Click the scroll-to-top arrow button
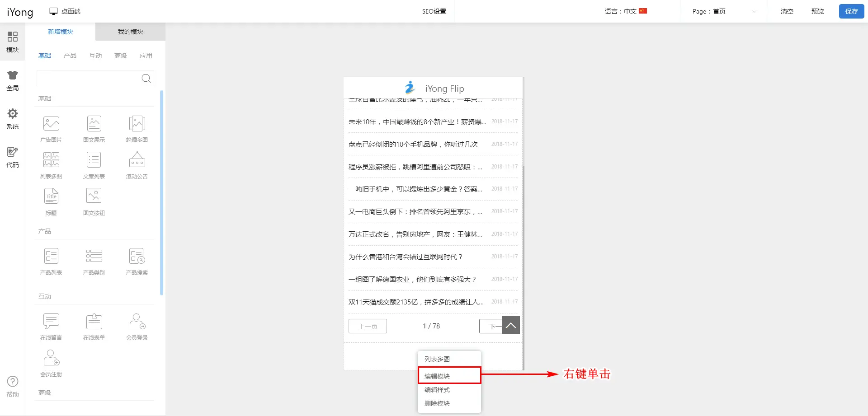 click(x=510, y=325)
